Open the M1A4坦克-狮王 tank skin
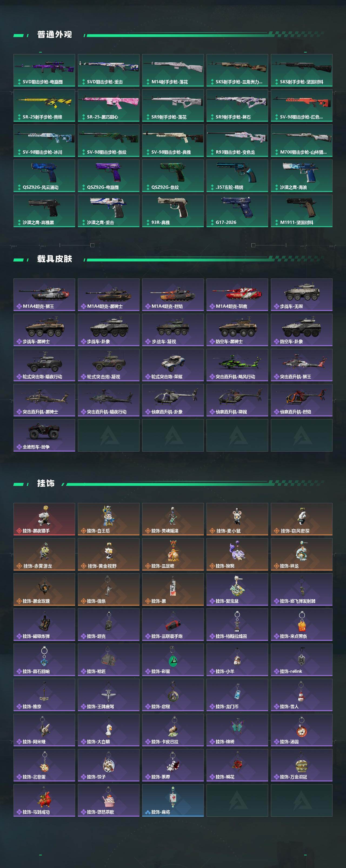The image size is (346, 868). [44, 294]
